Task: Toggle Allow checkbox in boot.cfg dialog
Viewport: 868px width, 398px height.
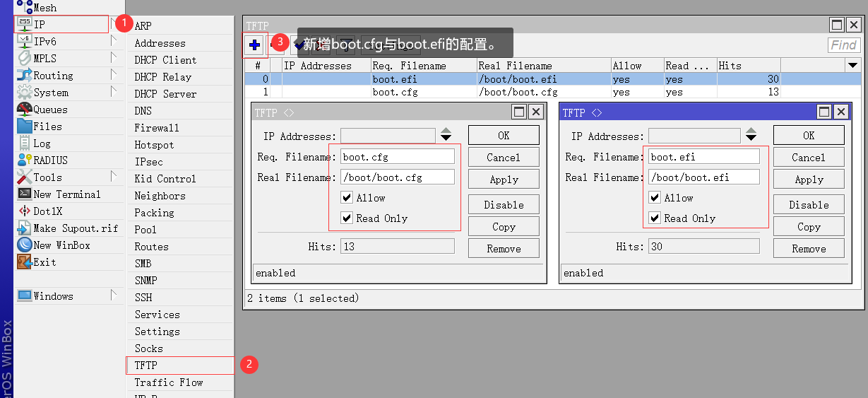Action: pos(347,198)
